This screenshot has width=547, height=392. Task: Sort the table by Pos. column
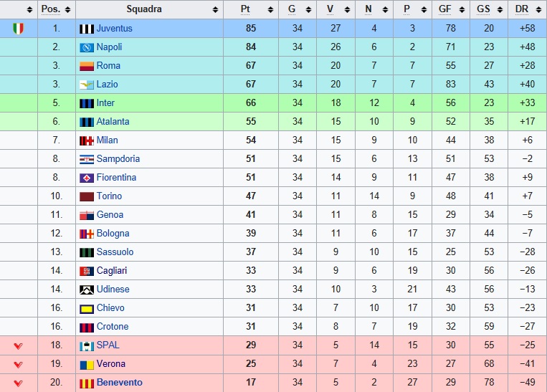tap(67, 10)
